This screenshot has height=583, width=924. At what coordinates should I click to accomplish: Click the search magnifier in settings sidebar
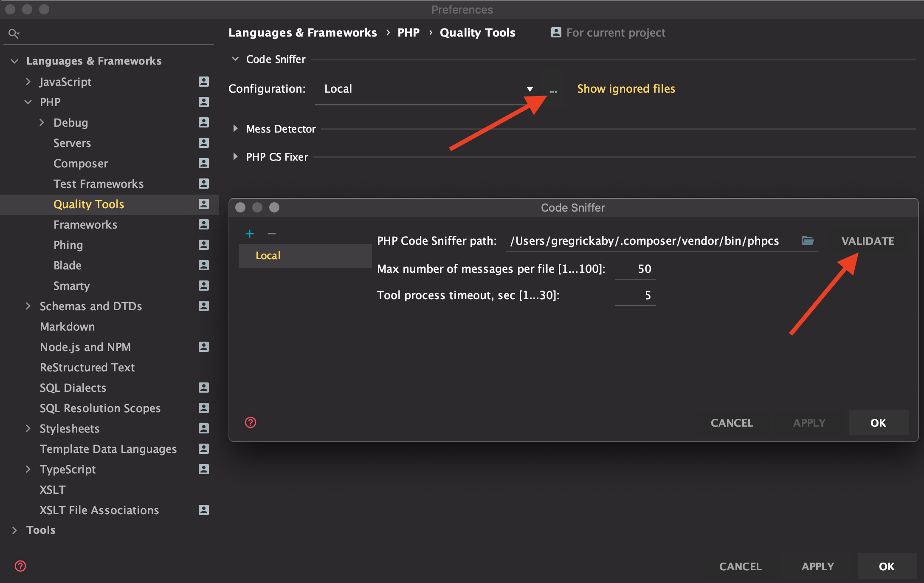(x=14, y=33)
